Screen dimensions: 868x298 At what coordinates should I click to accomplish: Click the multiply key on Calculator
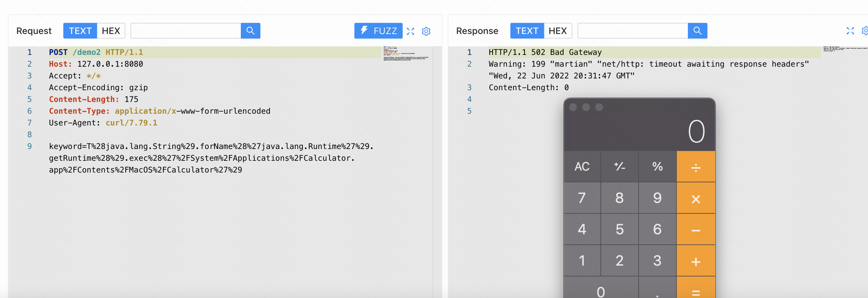tap(696, 198)
